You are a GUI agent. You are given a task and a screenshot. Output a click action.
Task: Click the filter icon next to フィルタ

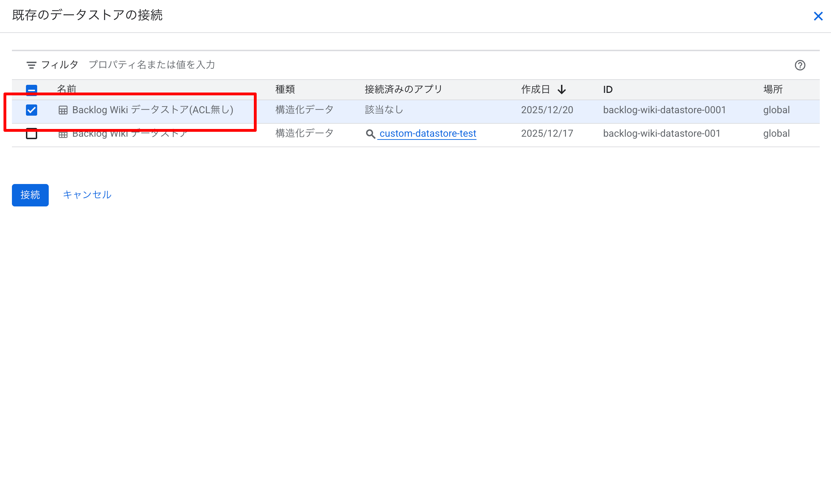(31, 64)
